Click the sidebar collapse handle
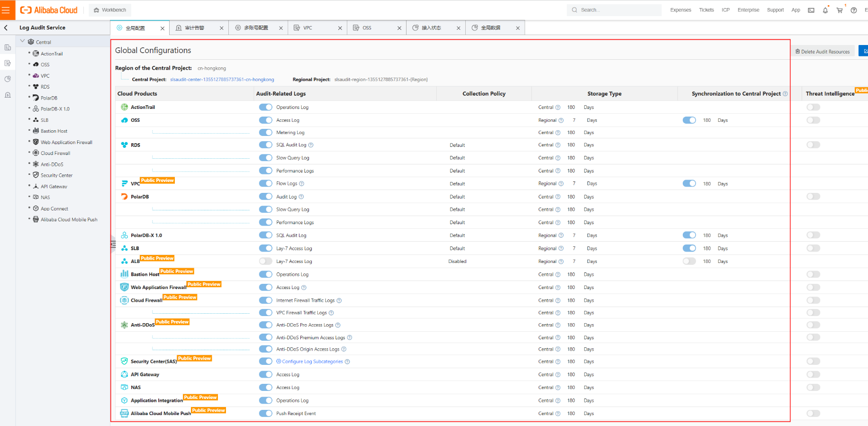The height and width of the screenshot is (426, 868). (x=113, y=244)
